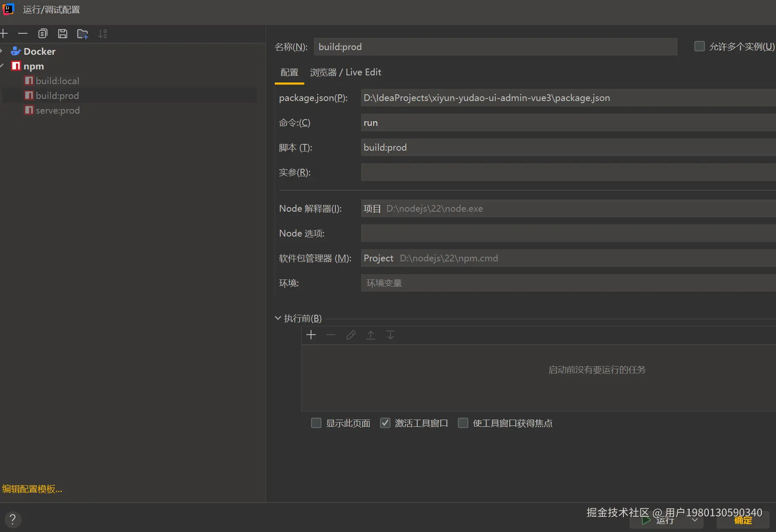Collapse the npm tree node
776x532 pixels.
click(2, 66)
